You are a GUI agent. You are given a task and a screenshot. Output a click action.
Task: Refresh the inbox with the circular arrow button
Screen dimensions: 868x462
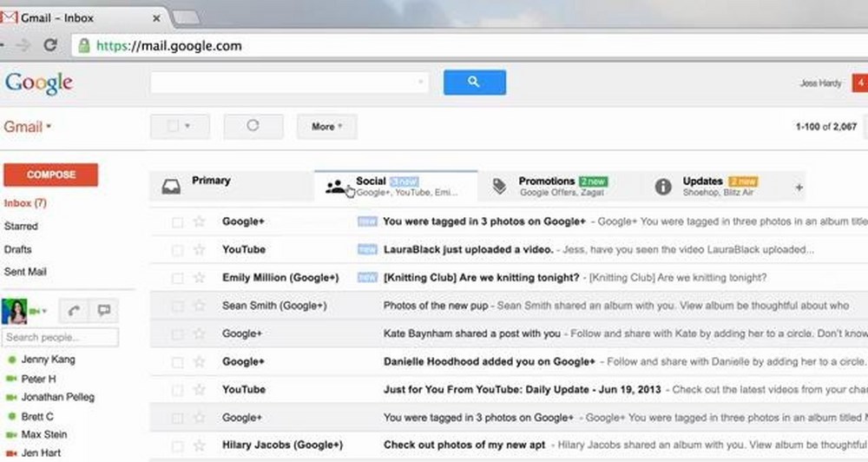click(x=253, y=126)
